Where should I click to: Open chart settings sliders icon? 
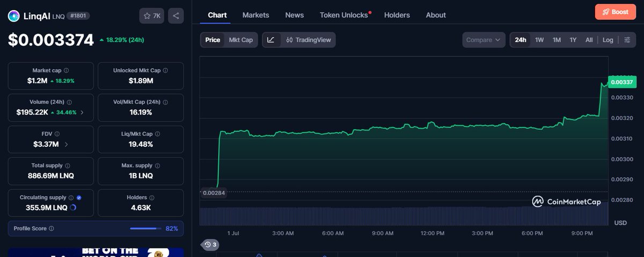[627, 40]
